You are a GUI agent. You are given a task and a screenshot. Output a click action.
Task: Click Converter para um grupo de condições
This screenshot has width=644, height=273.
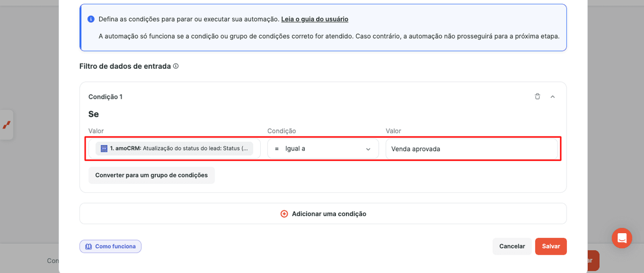[151, 175]
